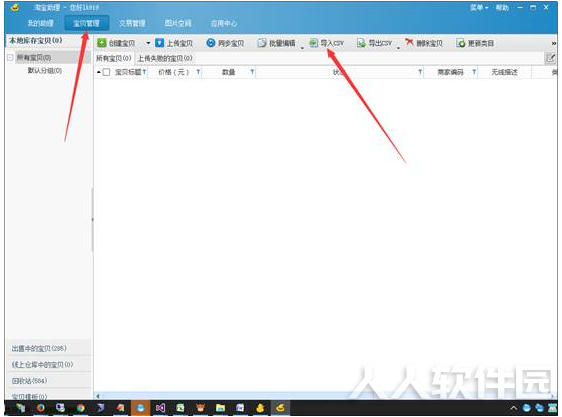This screenshot has width=562, height=417.
Task: Switch to the 图片空间 tab
Action: click(178, 23)
